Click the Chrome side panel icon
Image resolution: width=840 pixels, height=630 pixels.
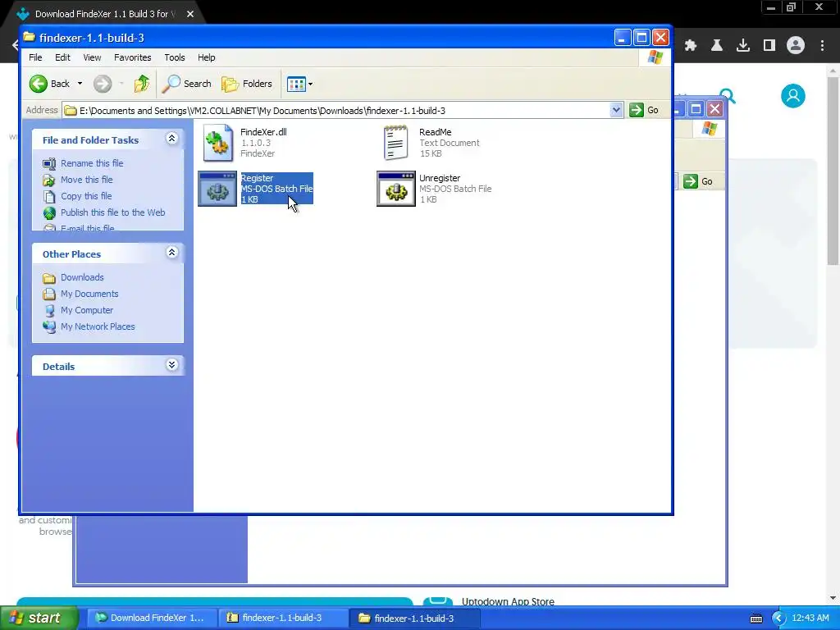coord(769,46)
